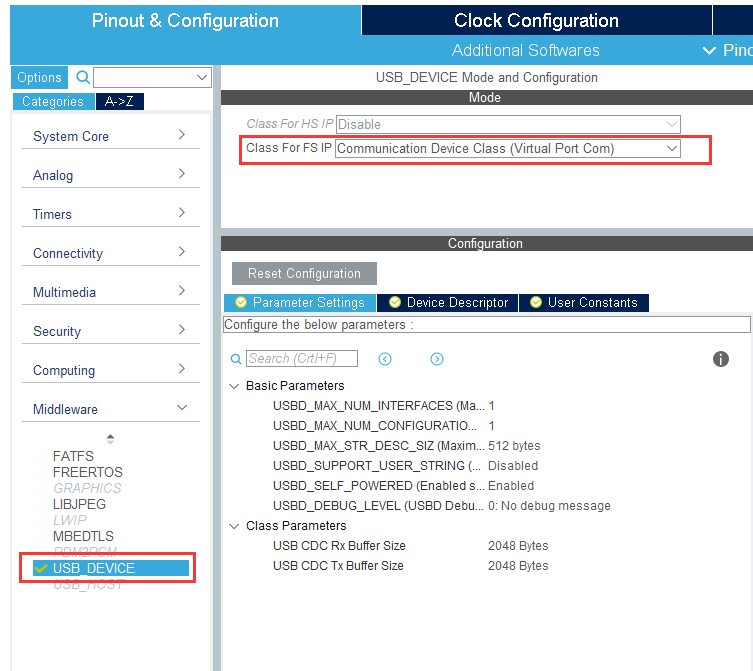Select the USB_DEVICE middleware entry
Image resolution: width=753 pixels, height=671 pixels.
tap(111, 568)
